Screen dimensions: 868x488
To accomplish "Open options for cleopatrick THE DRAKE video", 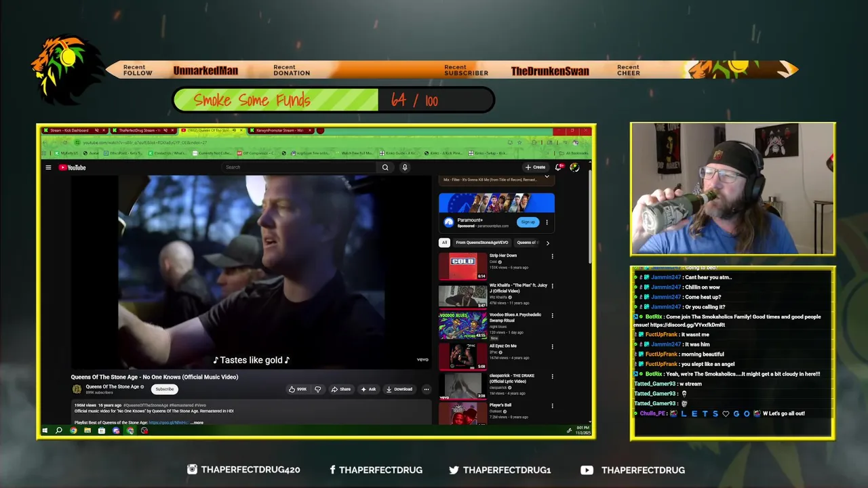I will (552, 376).
